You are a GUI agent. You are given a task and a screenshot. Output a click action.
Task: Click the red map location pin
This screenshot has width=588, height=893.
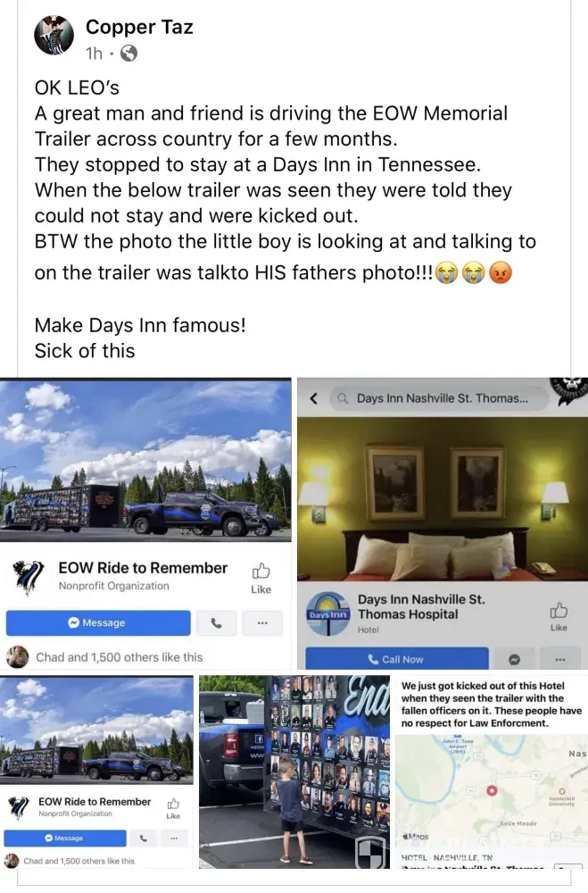[492, 790]
